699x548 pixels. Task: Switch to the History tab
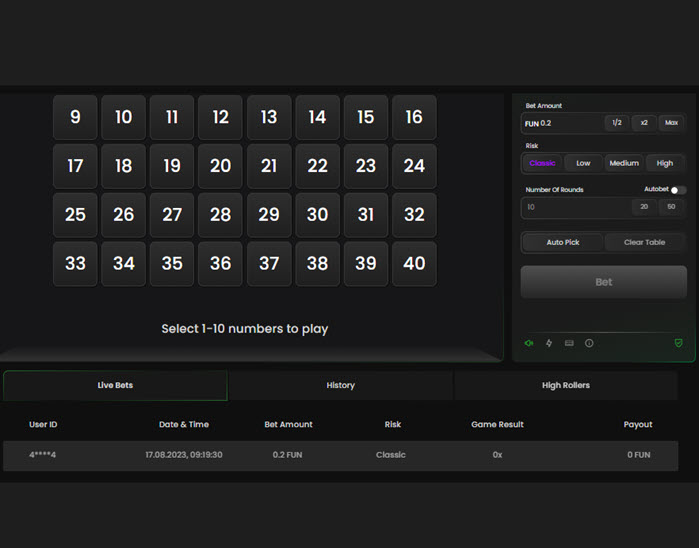pos(340,385)
